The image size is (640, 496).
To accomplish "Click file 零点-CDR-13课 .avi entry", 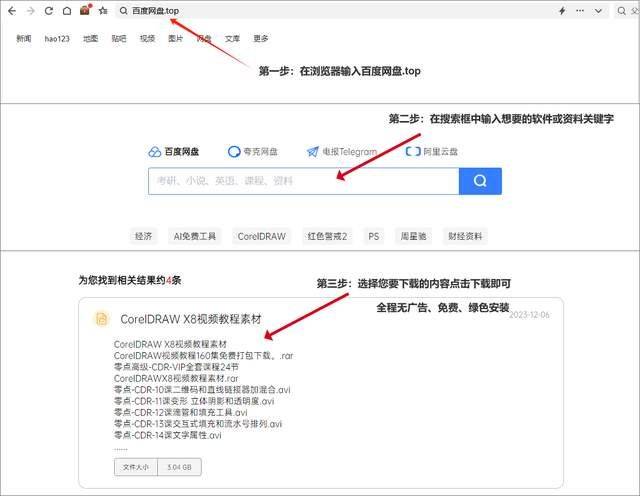I will (x=198, y=424).
